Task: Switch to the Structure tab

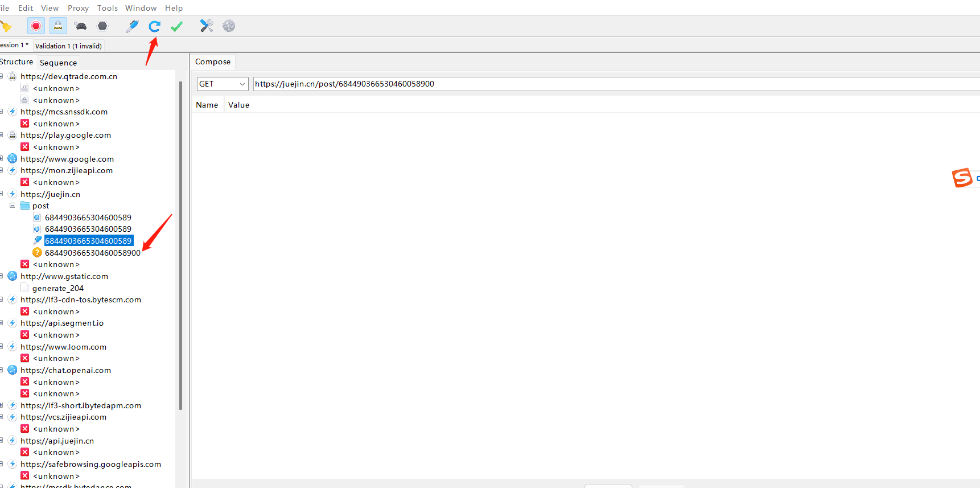Action: [17, 61]
